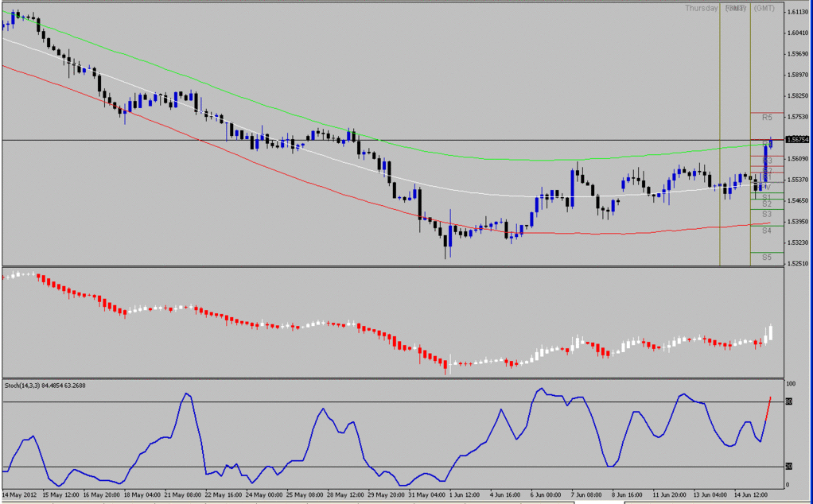
Task: Click the S3 support level label
Action: (766, 214)
